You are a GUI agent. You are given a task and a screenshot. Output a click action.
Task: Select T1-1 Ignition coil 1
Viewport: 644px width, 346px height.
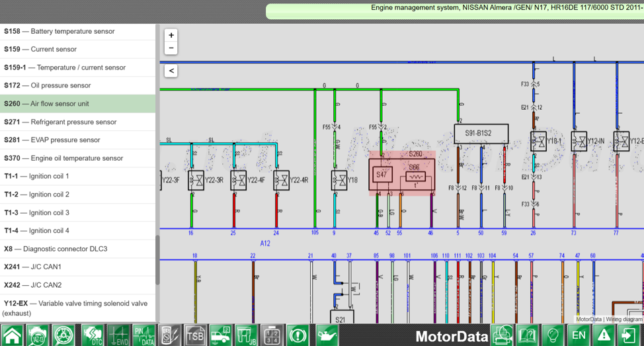[77, 176]
